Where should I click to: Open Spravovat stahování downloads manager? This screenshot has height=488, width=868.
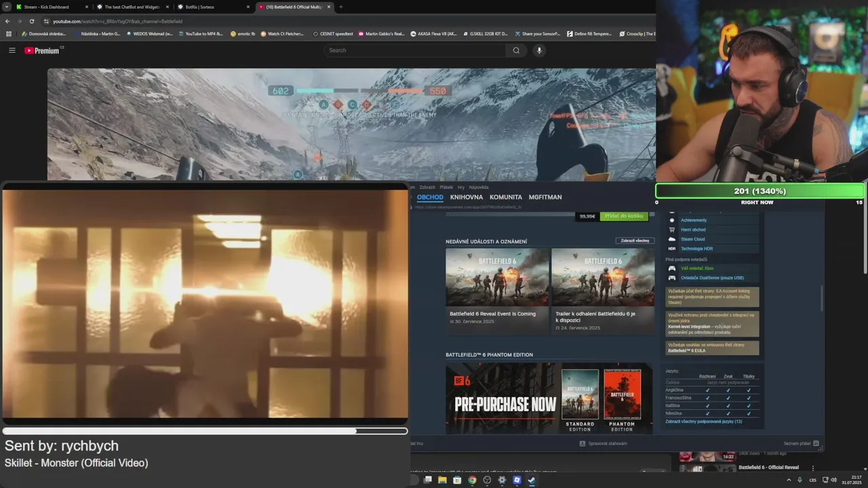pyautogui.click(x=604, y=443)
